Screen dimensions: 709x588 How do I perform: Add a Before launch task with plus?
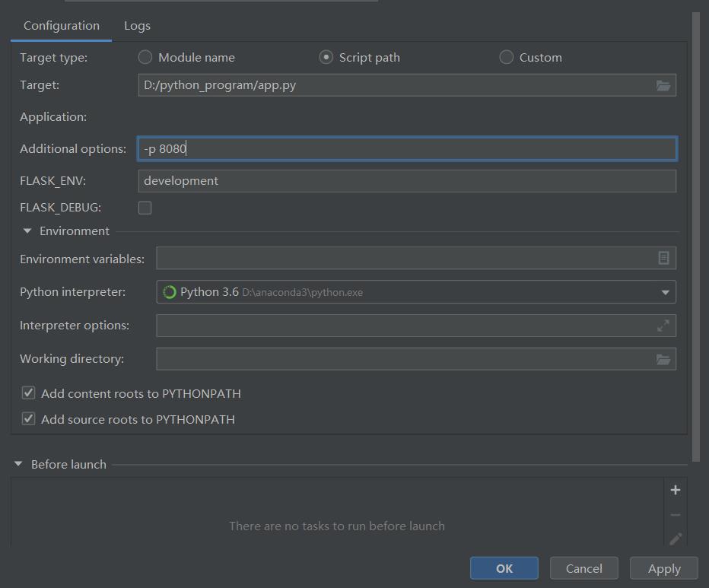pyautogui.click(x=675, y=490)
